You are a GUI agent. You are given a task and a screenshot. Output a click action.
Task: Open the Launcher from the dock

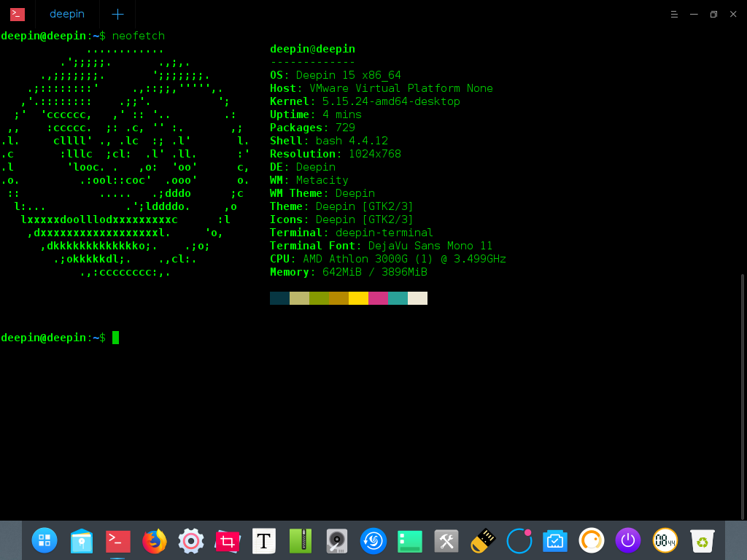(x=44, y=540)
